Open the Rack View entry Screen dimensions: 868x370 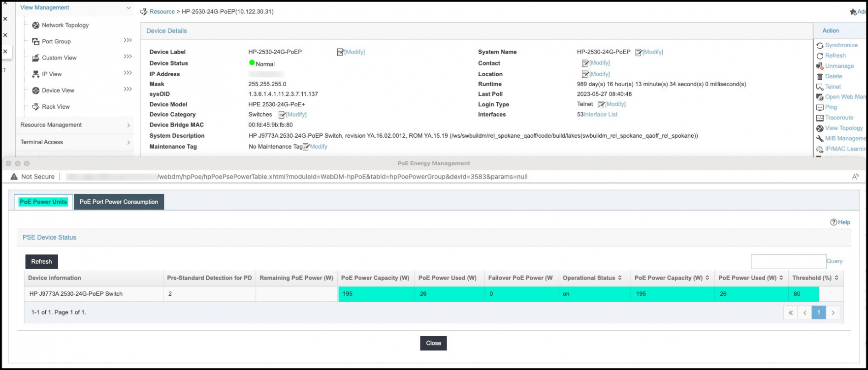tap(56, 106)
